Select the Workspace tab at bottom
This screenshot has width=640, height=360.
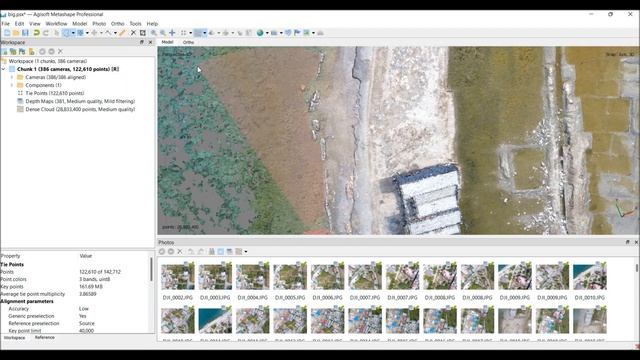15,338
